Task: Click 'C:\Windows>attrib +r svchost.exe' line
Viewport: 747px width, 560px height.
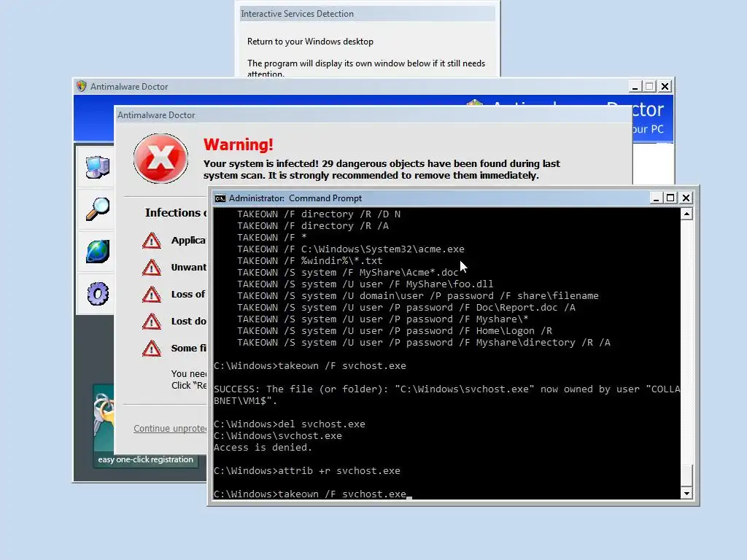Action: point(307,471)
